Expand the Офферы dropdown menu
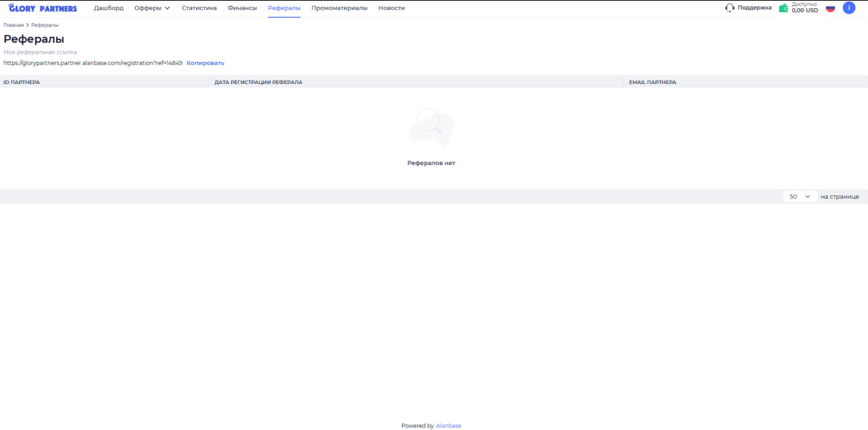Screen dimensions: 868x430 152,8
